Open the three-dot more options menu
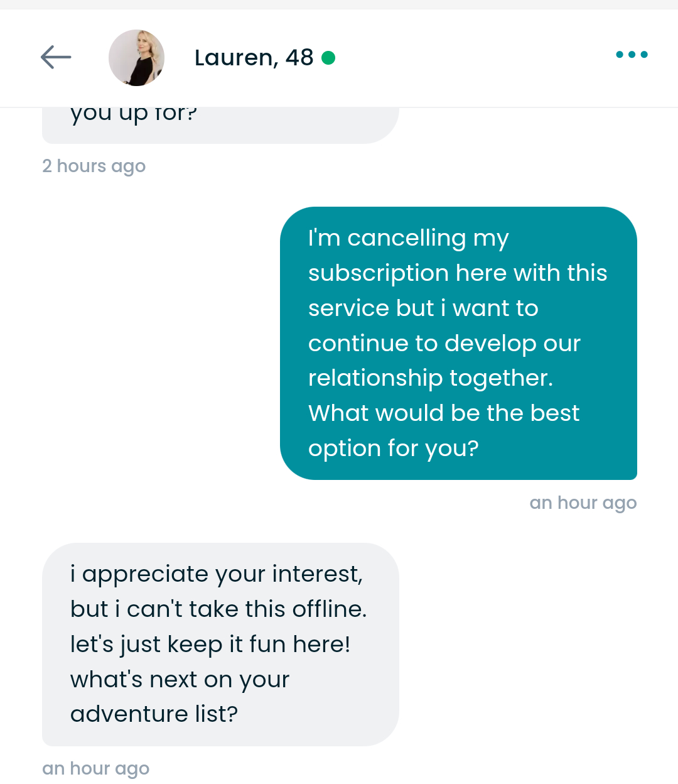 pyautogui.click(x=631, y=55)
